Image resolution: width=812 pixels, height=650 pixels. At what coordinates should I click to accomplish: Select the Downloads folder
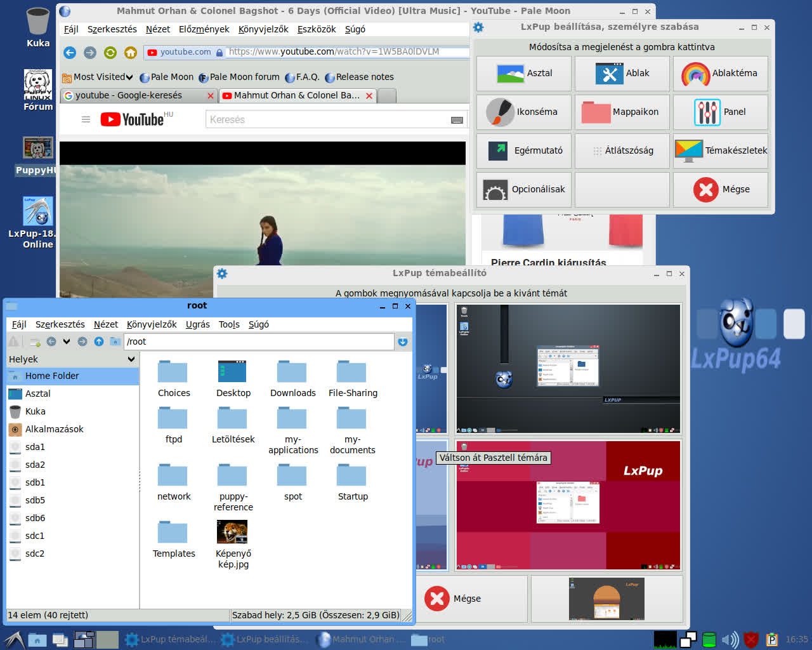point(292,379)
